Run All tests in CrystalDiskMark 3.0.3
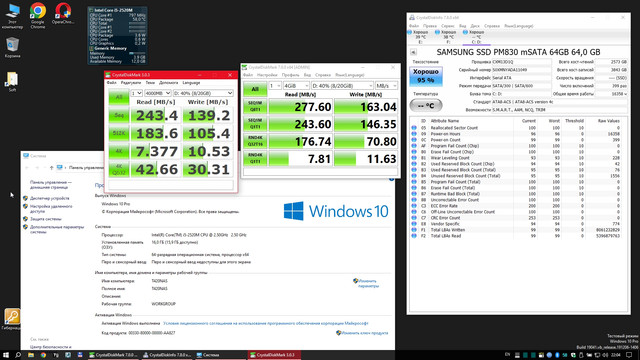The width and height of the screenshot is (640, 360). click(x=119, y=97)
